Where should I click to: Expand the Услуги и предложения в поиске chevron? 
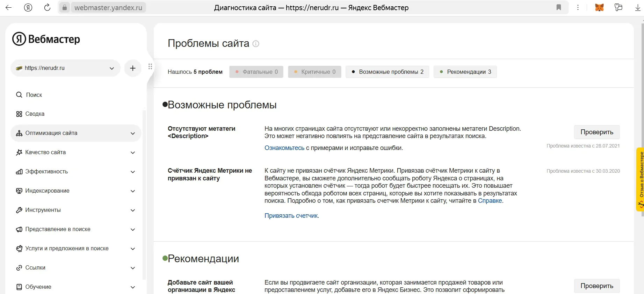tap(133, 249)
